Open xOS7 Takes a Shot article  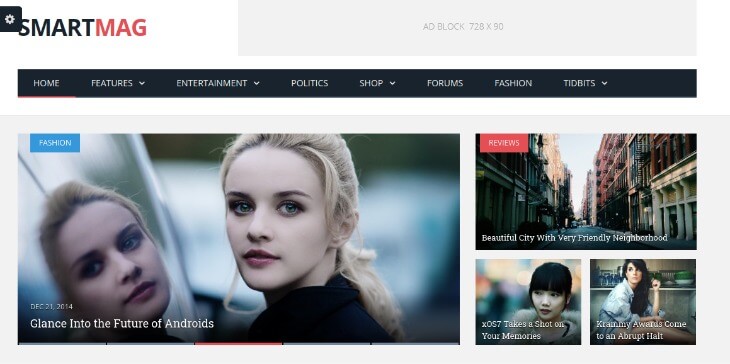click(x=523, y=330)
